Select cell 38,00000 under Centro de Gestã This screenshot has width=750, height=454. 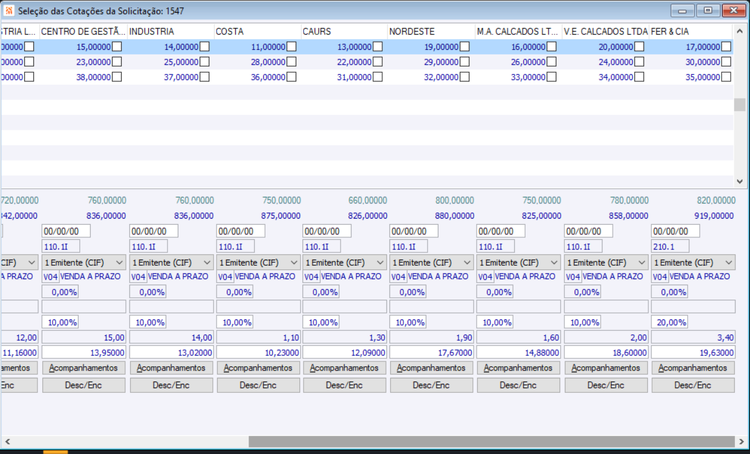[x=93, y=77]
